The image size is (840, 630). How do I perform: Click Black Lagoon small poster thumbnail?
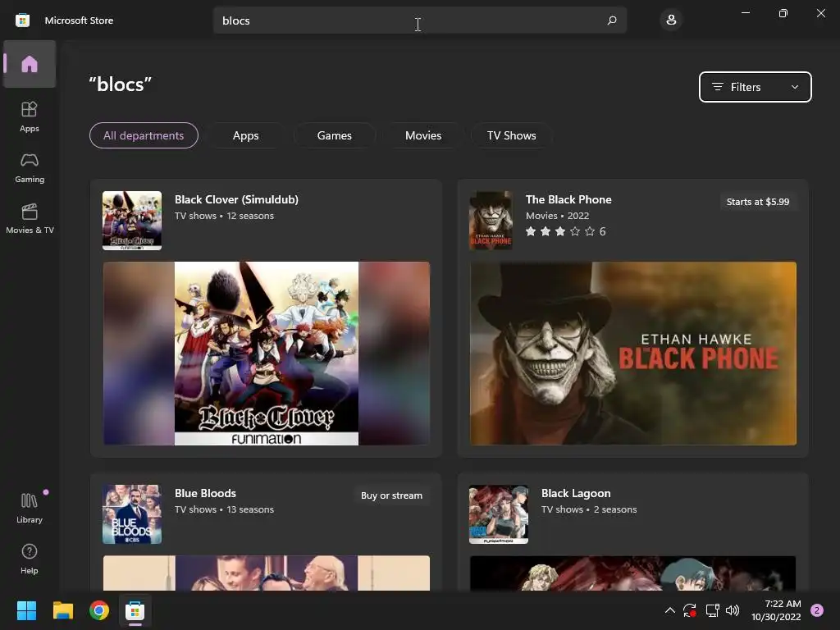tap(498, 514)
